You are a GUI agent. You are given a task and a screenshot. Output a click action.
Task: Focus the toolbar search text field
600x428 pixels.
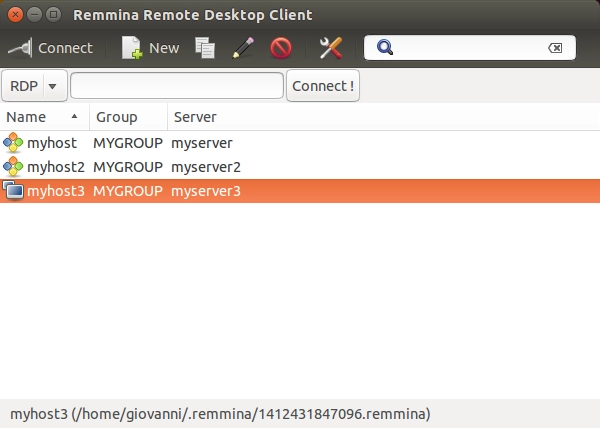click(x=470, y=48)
